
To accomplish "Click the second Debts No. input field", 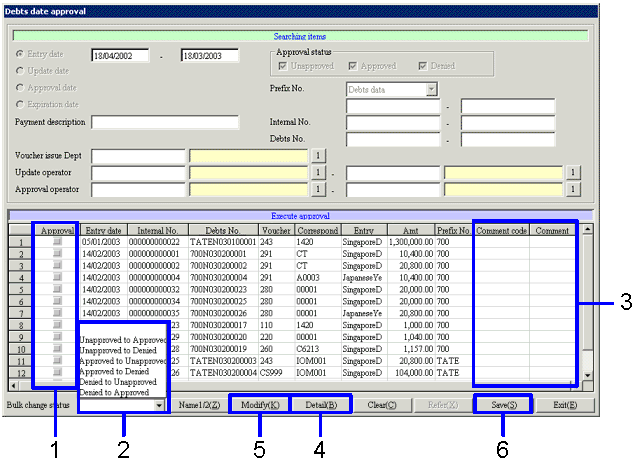I will (x=508, y=139).
